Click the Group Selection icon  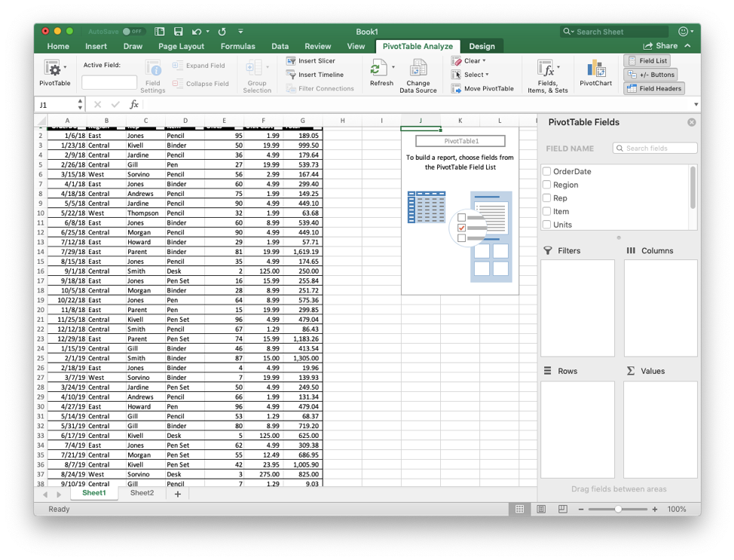pyautogui.click(x=257, y=73)
